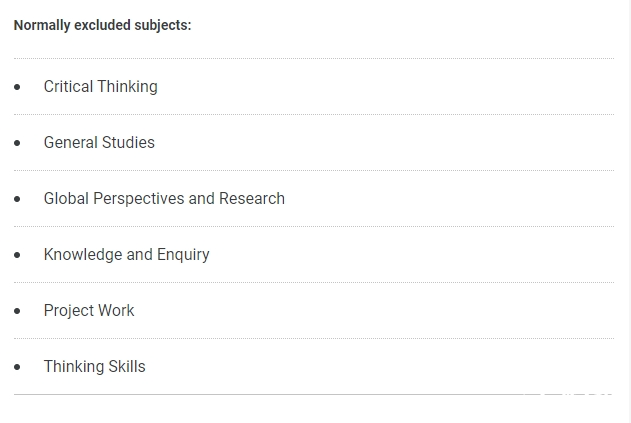Click the bullet before Thinking Skills
This screenshot has width=631, height=423.
[17, 367]
